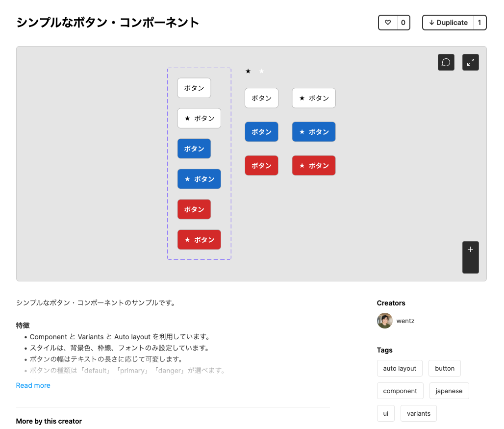The image size is (504, 429).
Task: Expand description with Read more
Action: point(33,385)
